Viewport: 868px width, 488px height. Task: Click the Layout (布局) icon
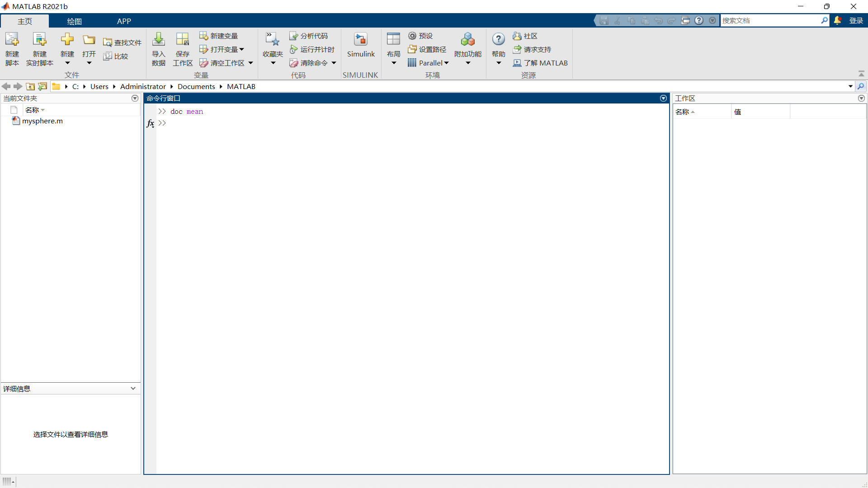click(x=394, y=39)
